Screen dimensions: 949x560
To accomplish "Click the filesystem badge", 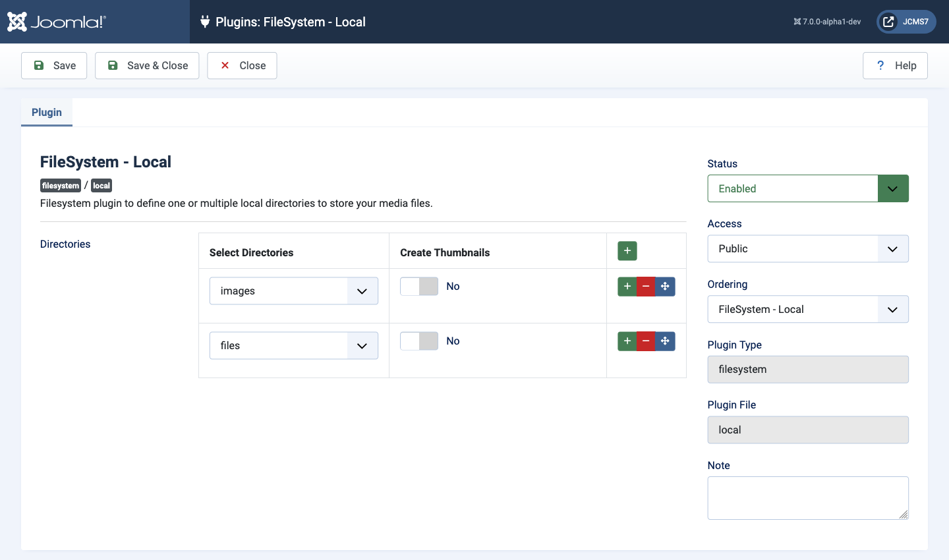I will tap(61, 186).
